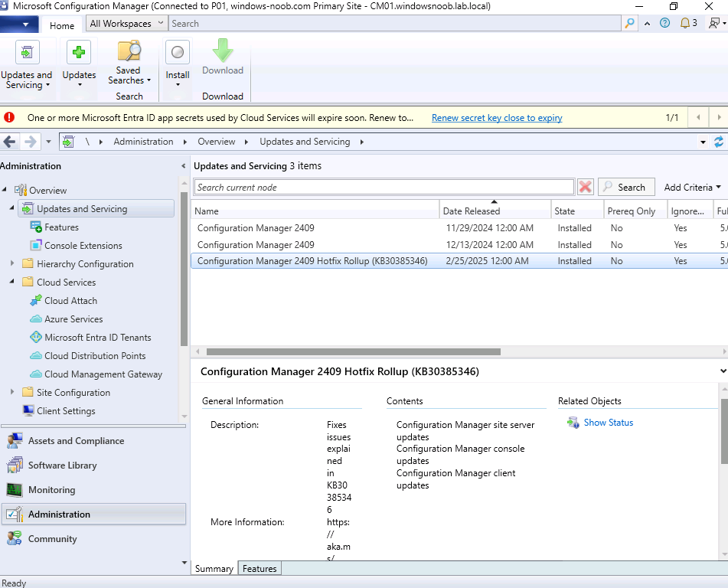Screen dimensions: 728x588
Task: Collapse Cloud Services tree node
Action: [12, 281]
